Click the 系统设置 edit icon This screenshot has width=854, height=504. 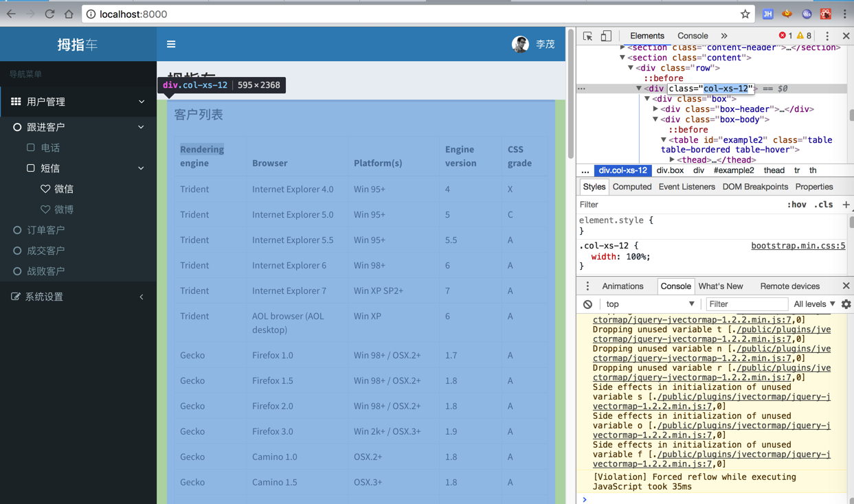click(16, 297)
